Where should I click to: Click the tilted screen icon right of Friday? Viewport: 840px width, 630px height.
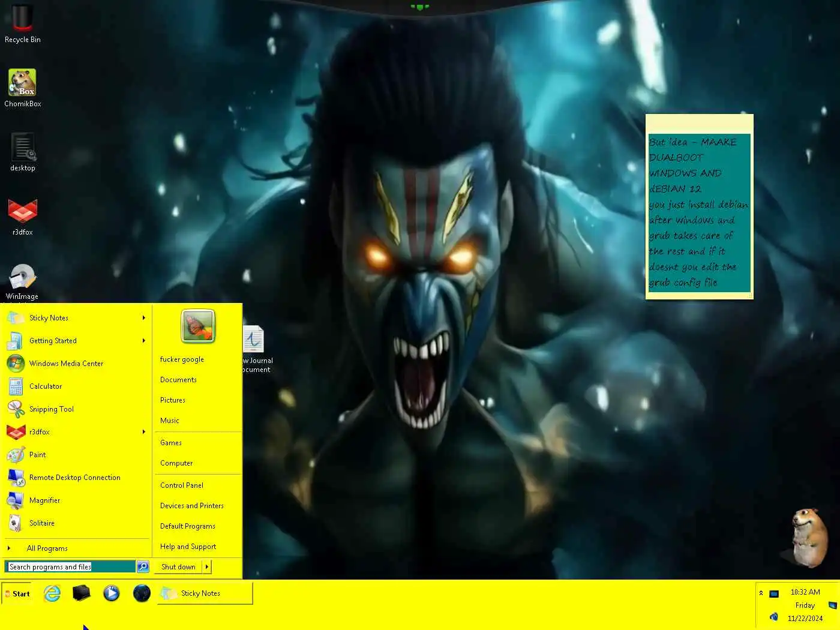832,605
